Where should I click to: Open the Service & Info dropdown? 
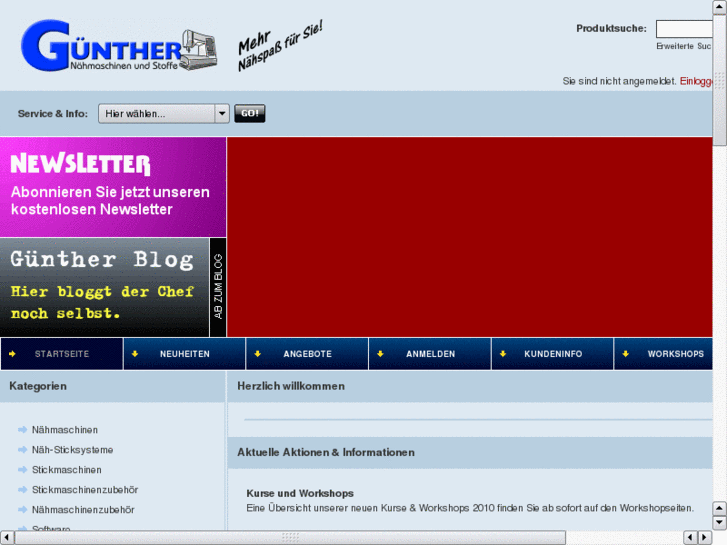pyautogui.click(x=164, y=114)
